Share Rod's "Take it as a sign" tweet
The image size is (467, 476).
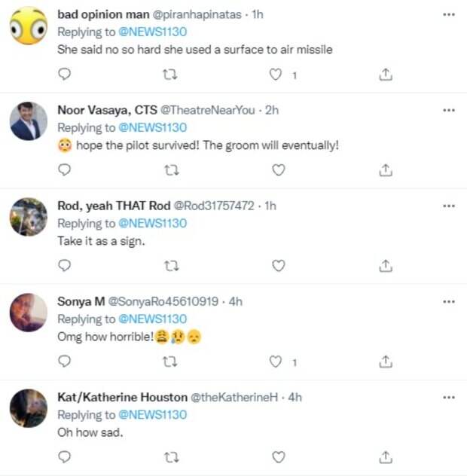coord(385,265)
